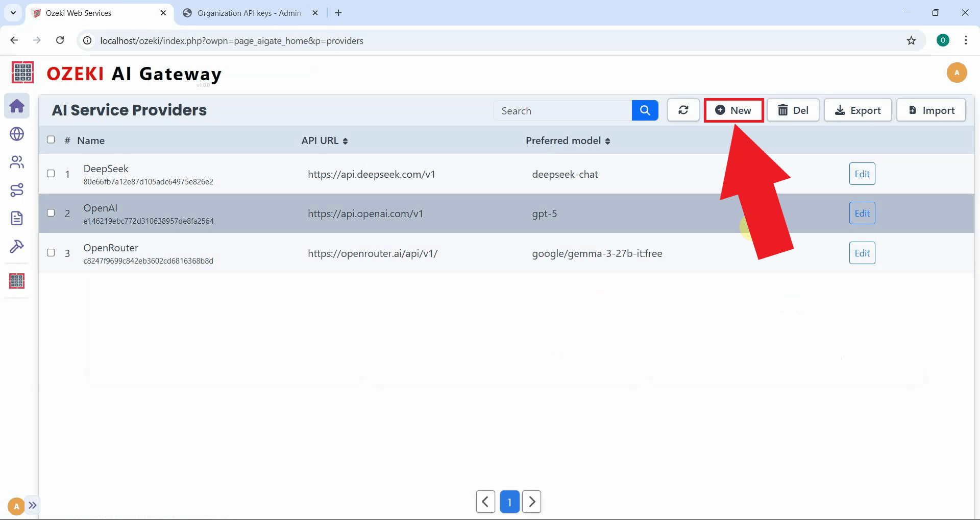
Task: Sort by the Preferred model column
Action: (x=567, y=140)
